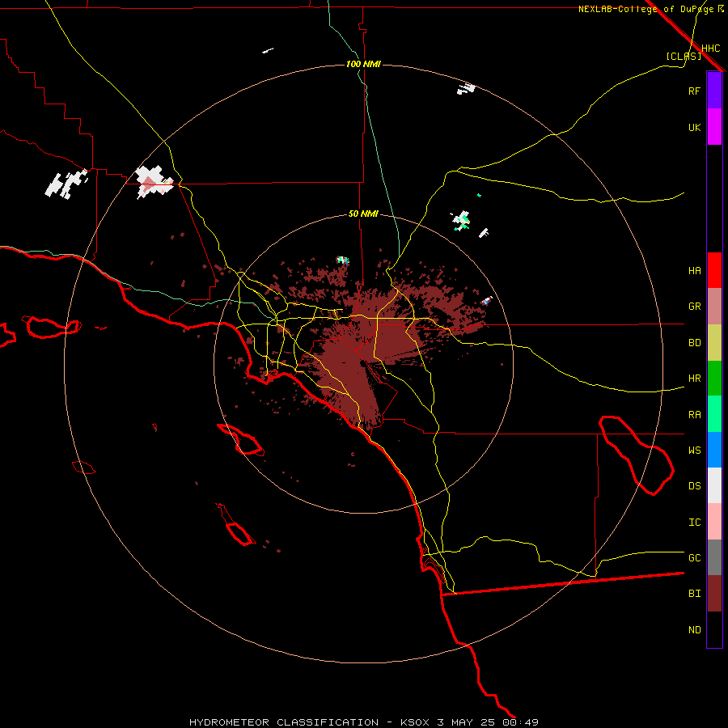Click the NEXLAB-College of DuPage text

click(645, 9)
